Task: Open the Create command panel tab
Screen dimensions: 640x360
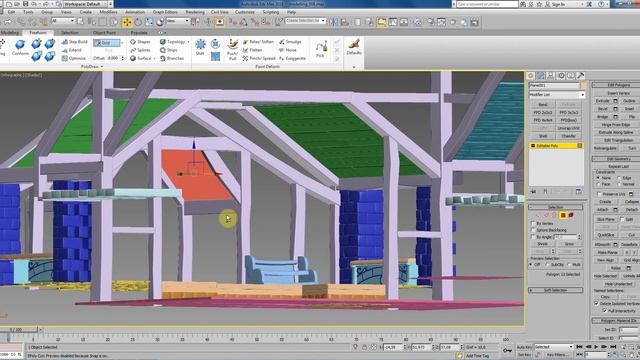Action: point(531,76)
